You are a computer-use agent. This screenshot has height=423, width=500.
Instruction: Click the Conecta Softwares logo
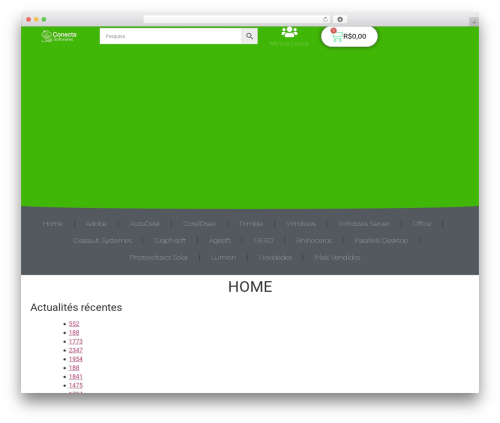click(59, 36)
